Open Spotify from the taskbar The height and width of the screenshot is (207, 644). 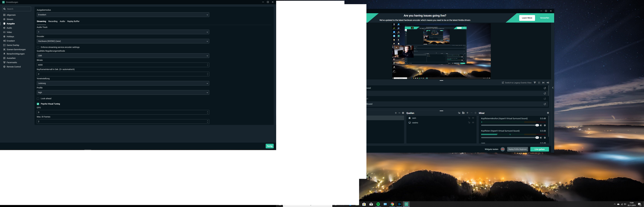click(378, 204)
